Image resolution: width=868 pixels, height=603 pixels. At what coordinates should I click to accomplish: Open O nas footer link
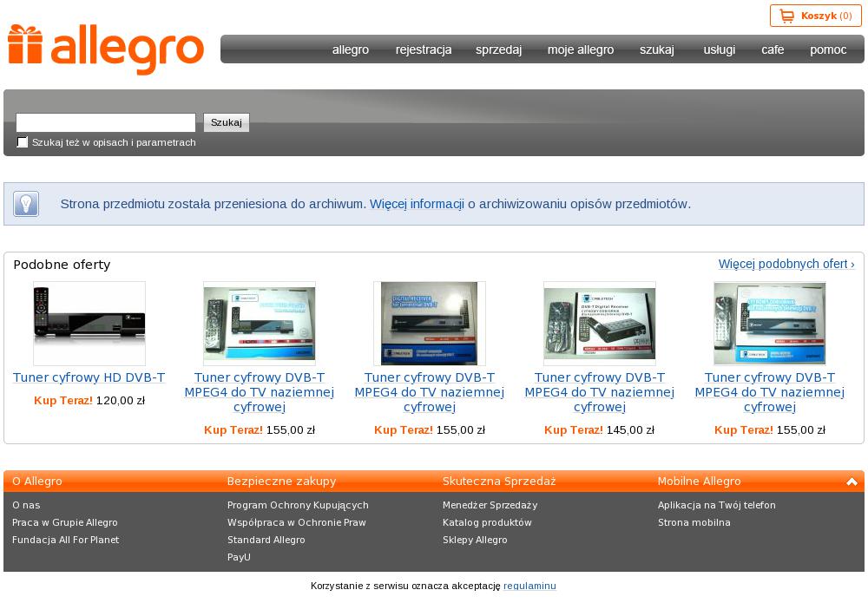[26, 505]
